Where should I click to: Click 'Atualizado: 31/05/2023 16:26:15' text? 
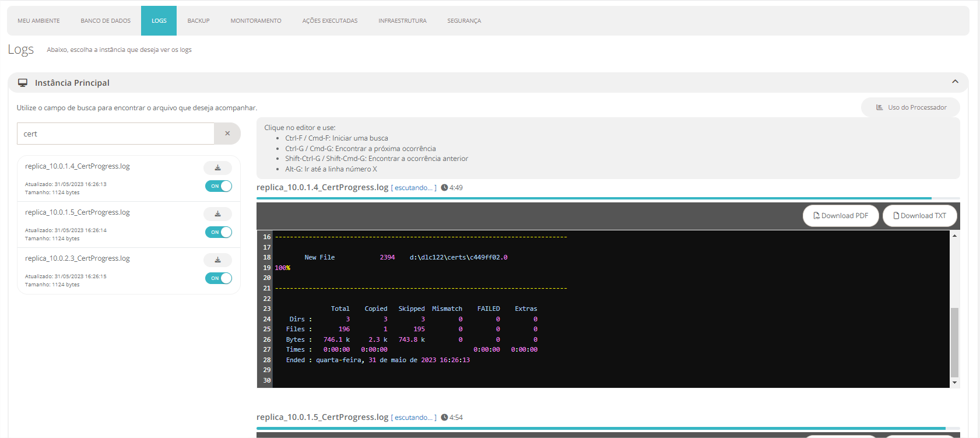[x=66, y=276]
